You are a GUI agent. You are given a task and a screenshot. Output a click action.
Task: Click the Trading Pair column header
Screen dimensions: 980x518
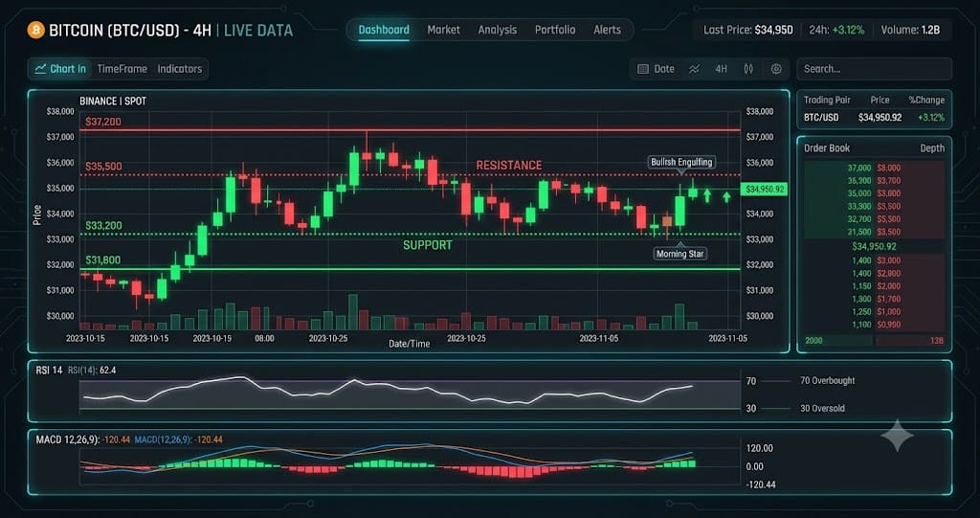coord(827,101)
